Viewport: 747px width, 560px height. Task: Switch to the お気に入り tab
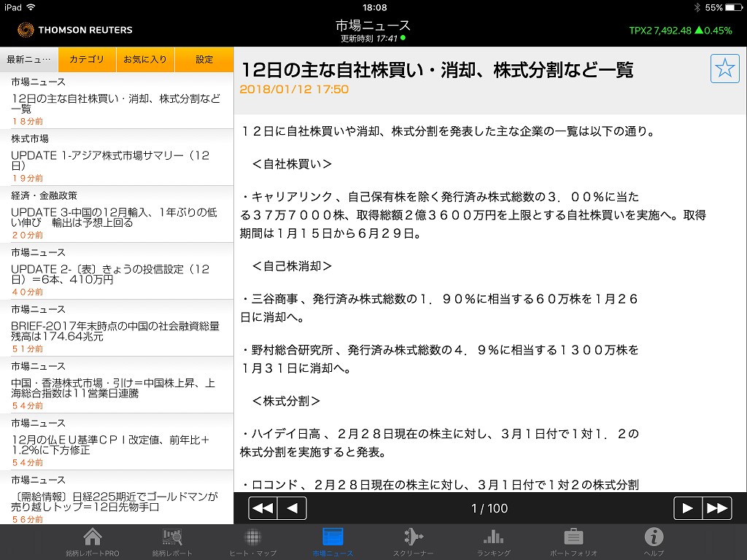click(145, 60)
